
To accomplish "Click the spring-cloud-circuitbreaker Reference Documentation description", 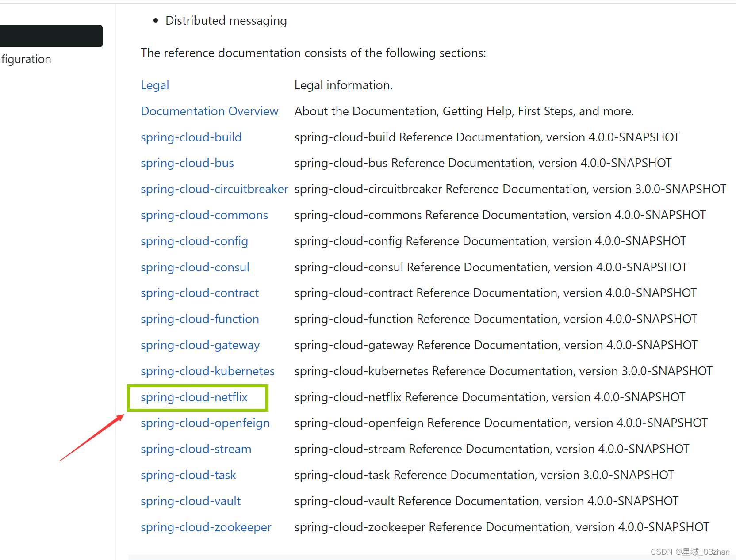I will point(510,189).
